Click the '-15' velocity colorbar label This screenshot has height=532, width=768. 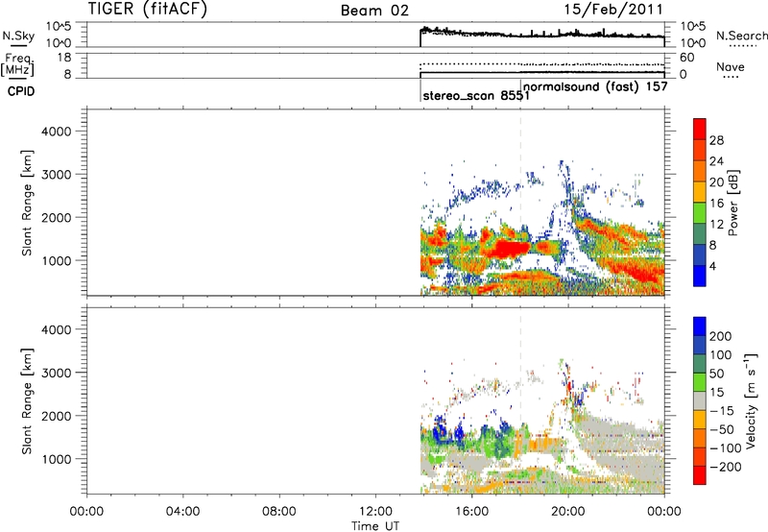[x=722, y=410]
